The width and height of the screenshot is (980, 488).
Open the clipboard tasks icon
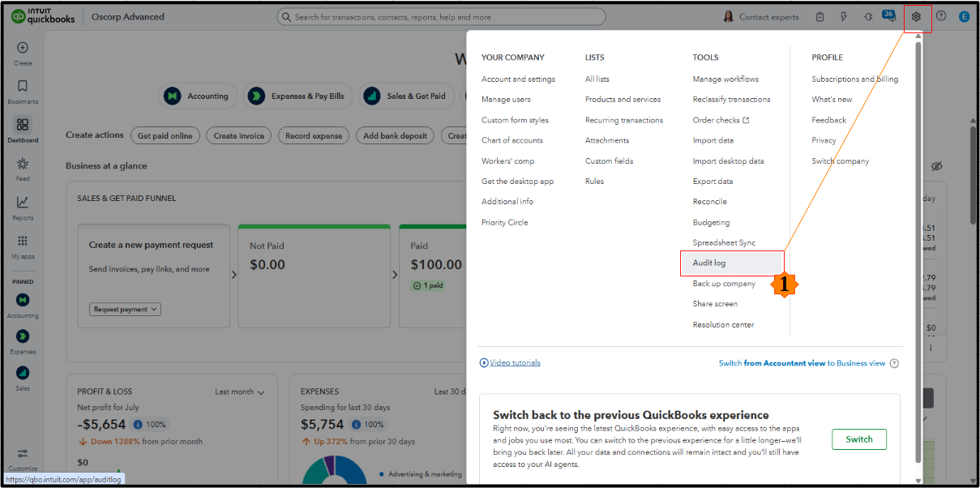pyautogui.click(x=820, y=17)
